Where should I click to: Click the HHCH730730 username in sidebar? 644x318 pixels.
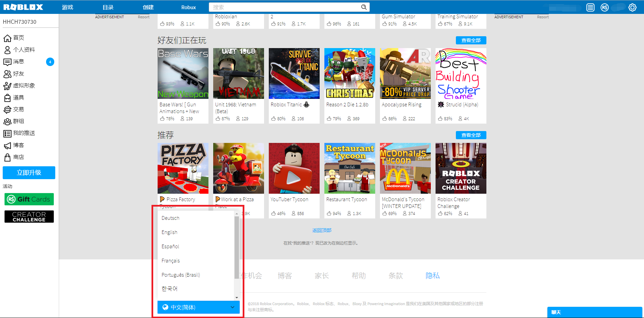click(x=20, y=22)
